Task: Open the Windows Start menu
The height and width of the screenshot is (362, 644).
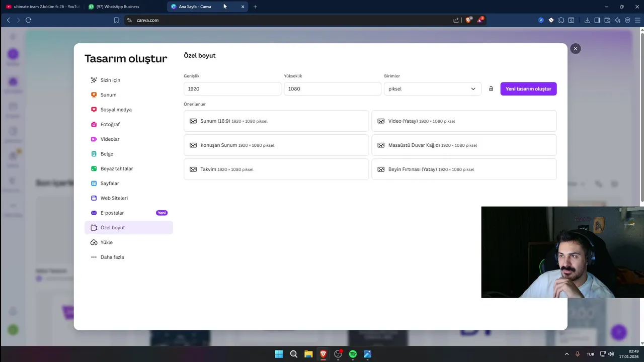Action: [279, 354]
